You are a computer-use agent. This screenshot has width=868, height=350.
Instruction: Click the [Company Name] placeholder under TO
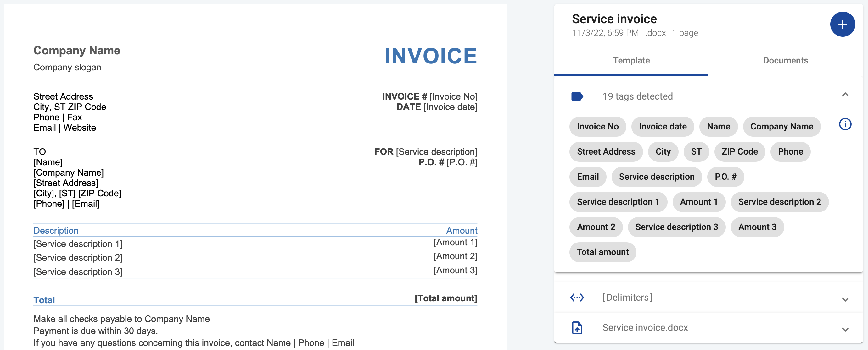68,173
